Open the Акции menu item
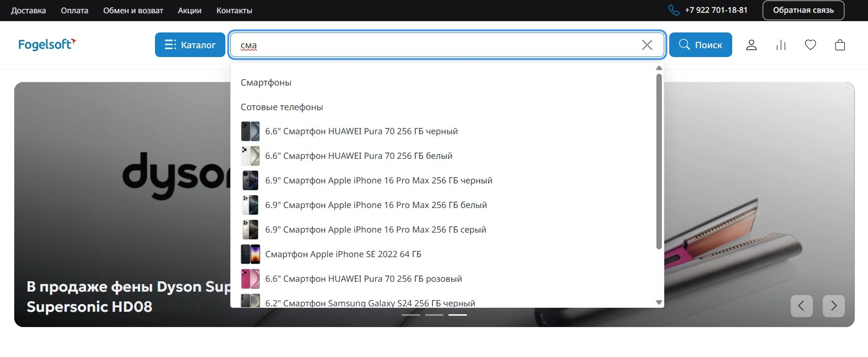The width and height of the screenshot is (868, 357). point(189,10)
